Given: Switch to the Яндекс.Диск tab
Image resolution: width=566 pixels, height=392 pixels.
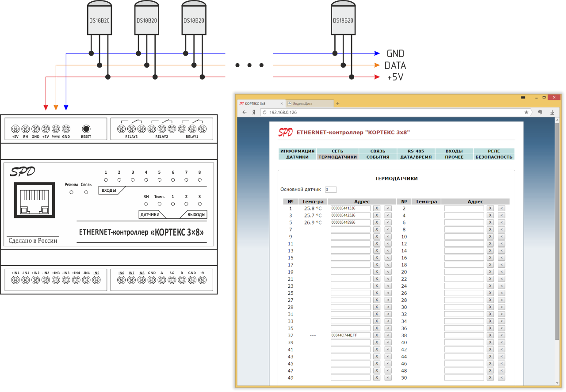Looking at the screenshot, I should [308, 103].
